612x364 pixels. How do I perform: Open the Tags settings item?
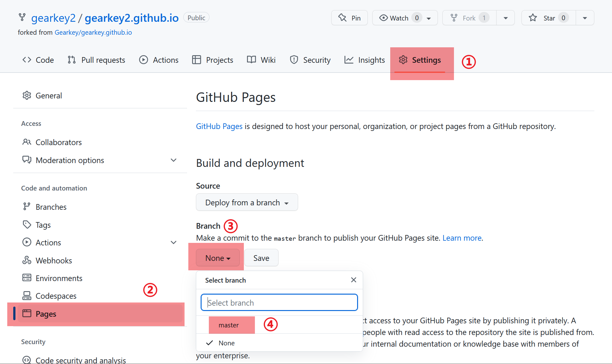point(100,225)
